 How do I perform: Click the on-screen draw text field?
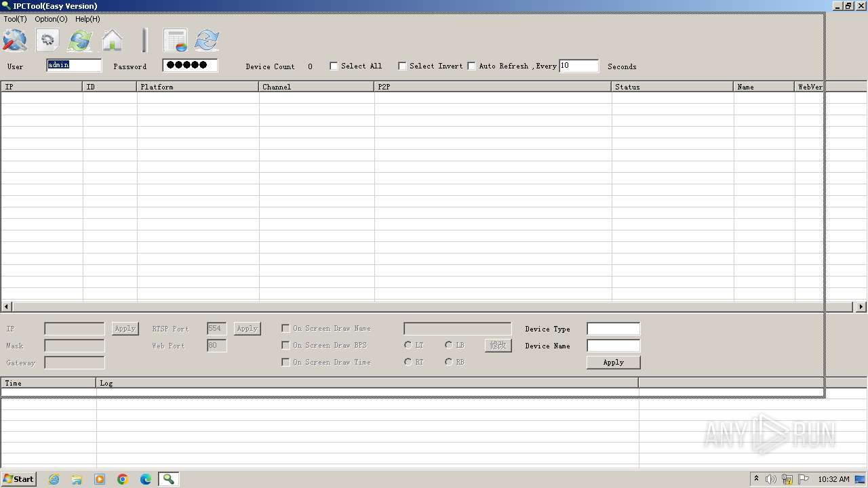coord(458,329)
